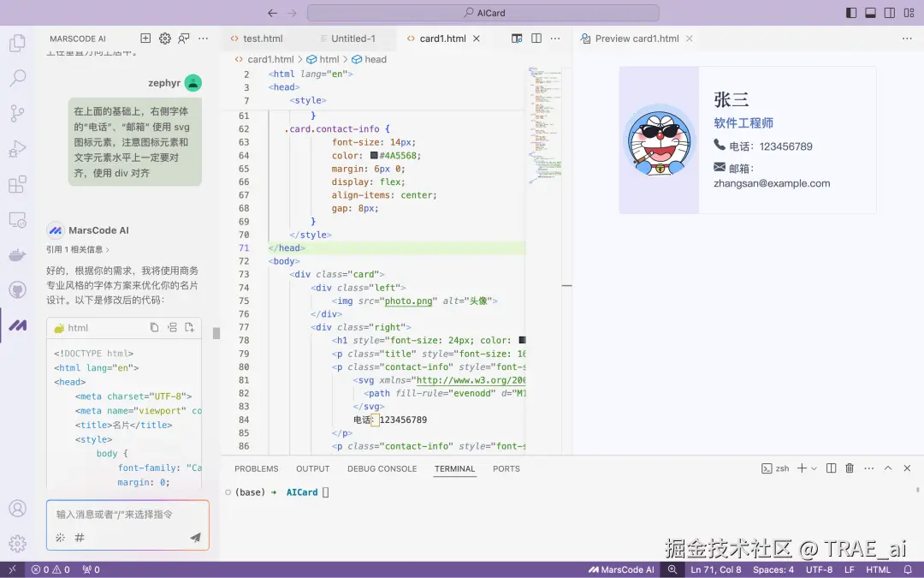This screenshot has height=578, width=924.
Task: Open the Manage gear in activity bar
Action: click(17, 543)
